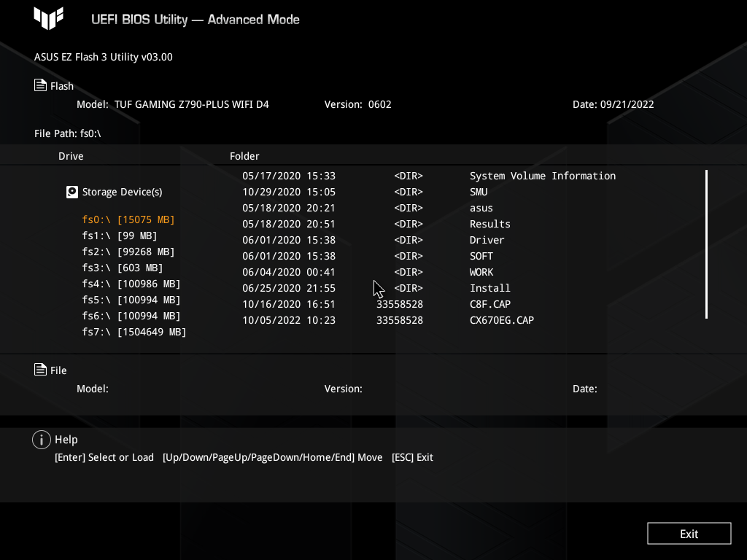The height and width of the screenshot is (560, 747).
Task: Click the Storage Device(s) icon
Action: point(71,192)
